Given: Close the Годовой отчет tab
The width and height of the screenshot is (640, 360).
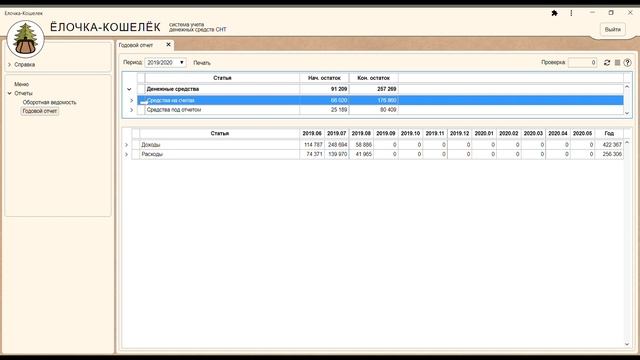Looking at the screenshot, I should click(168, 44).
